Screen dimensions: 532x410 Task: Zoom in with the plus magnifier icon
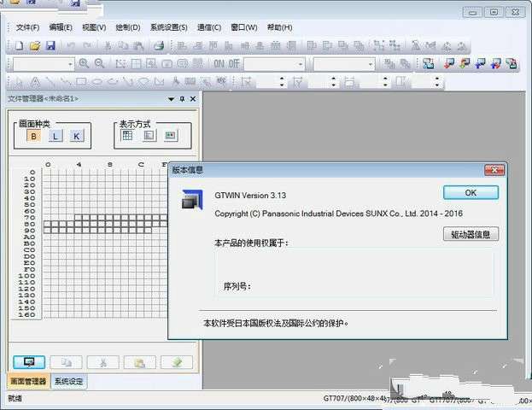[84, 63]
